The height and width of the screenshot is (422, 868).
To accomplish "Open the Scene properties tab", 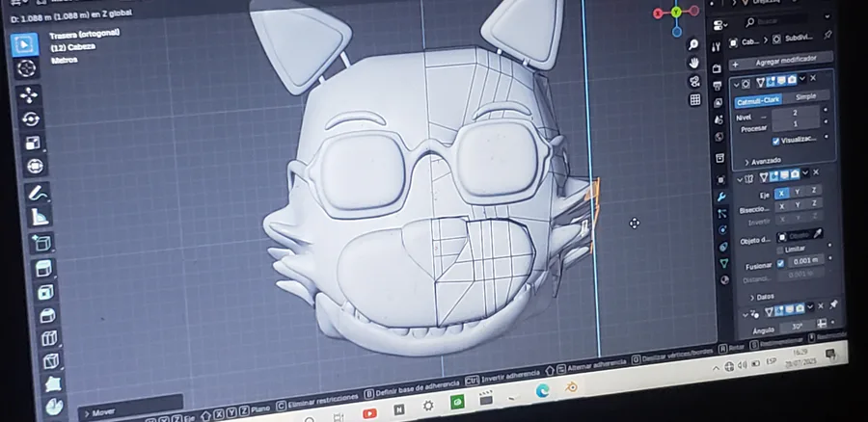I will pos(719,119).
